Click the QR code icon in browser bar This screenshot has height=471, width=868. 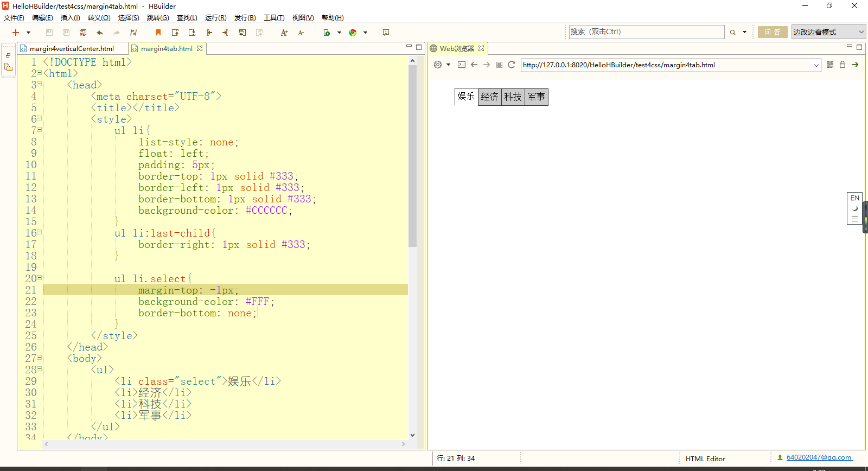coord(830,65)
